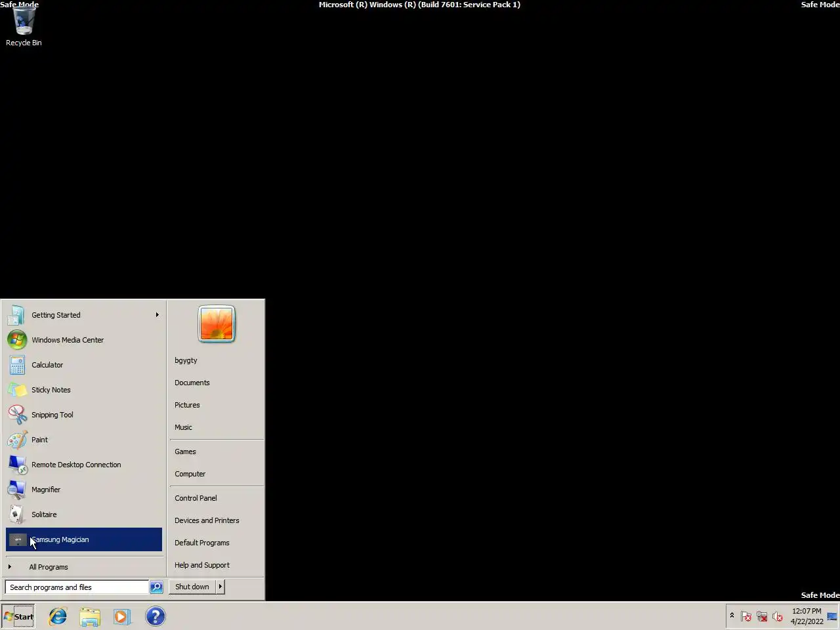The width and height of the screenshot is (840, 630).
Task: Select the Solitaire text label
Action: click(44, 514)
